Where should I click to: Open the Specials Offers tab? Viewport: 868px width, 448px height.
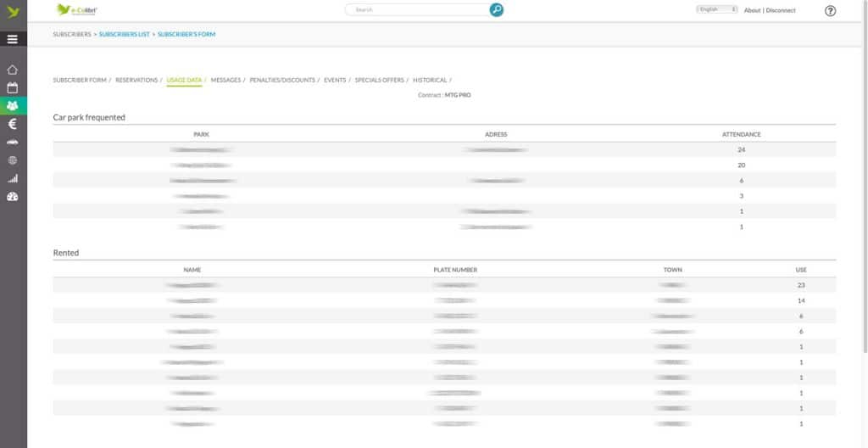click(x=380, y=81)
